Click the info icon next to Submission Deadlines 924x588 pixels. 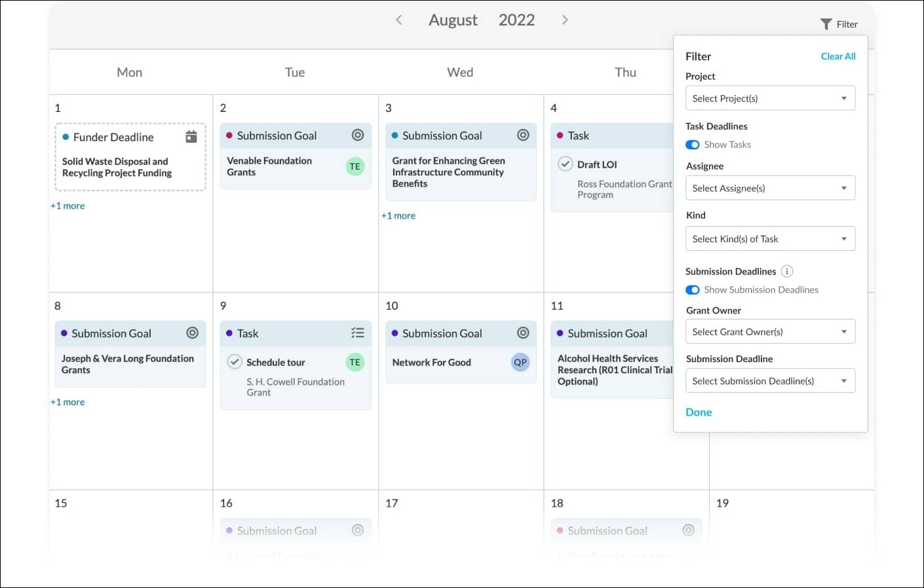coord(787,271)
